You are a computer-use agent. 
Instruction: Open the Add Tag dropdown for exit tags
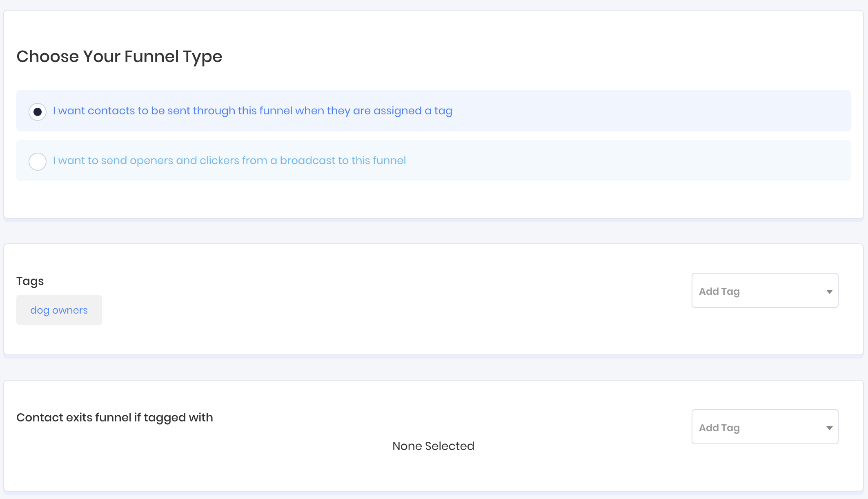764,427
